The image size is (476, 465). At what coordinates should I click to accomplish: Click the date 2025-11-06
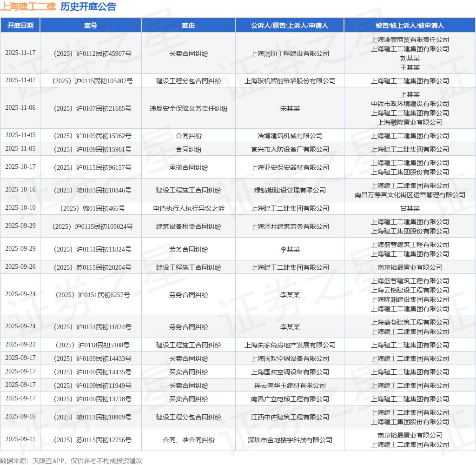point(20,107)
